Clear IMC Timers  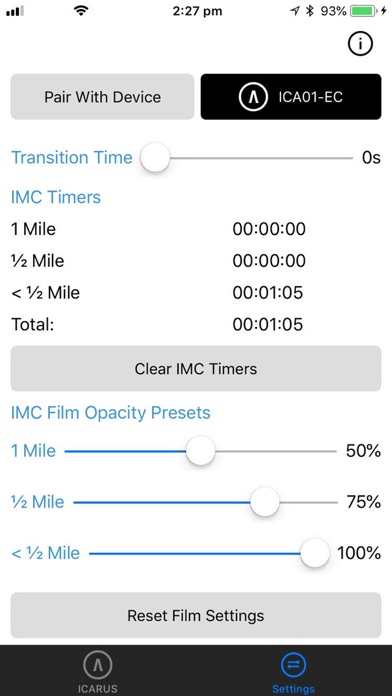pyautogui.click(x=196, y=368)
